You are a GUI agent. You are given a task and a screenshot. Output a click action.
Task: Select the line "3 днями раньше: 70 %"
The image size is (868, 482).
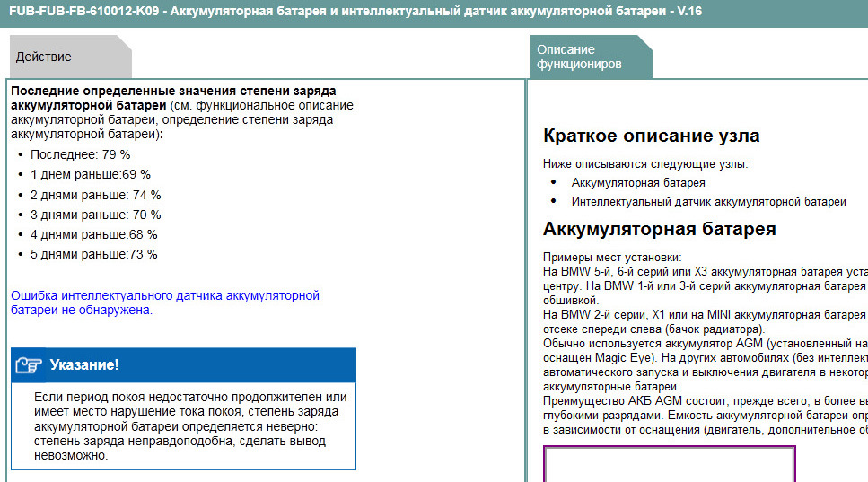95,215
